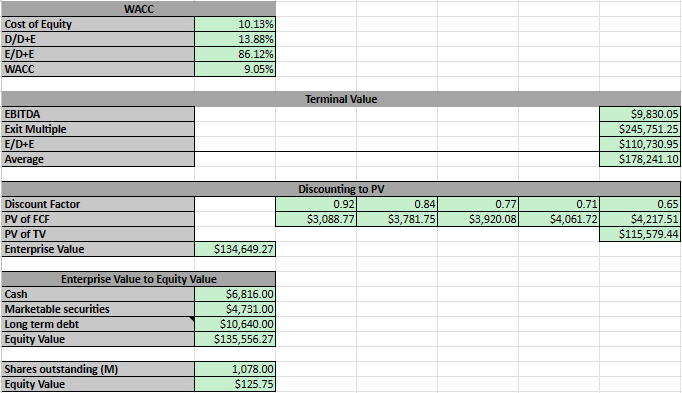Image resolution: width=682 pixels, height=393 pixels.
Task: Select the E/D+E label beside $110,730.95
Action: (98, 144)
